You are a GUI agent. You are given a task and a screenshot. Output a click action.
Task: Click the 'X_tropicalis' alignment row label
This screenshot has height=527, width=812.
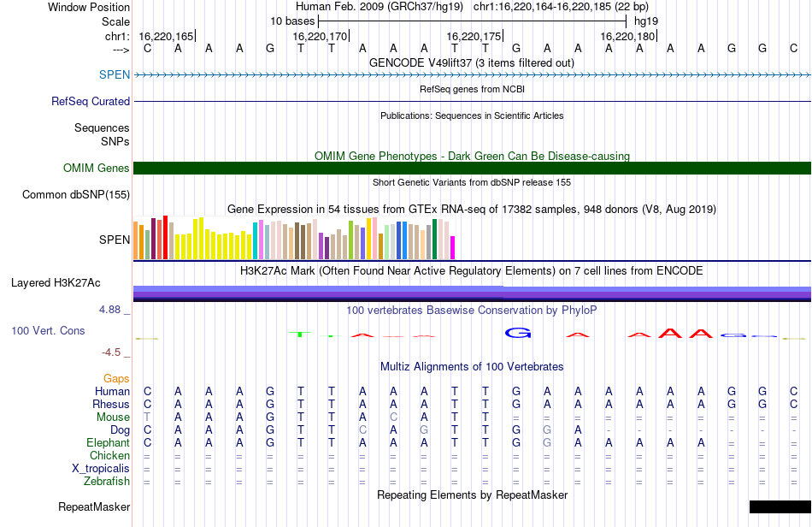point(101,469)
